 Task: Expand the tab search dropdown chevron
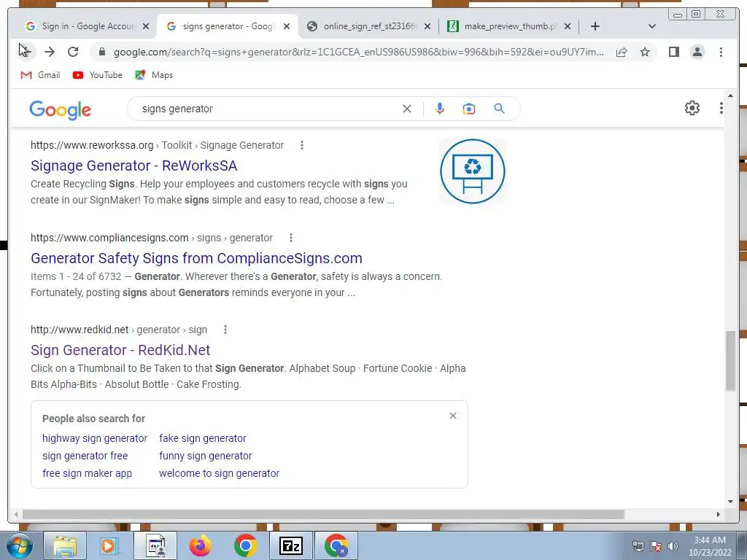click(x=652, y=26)
